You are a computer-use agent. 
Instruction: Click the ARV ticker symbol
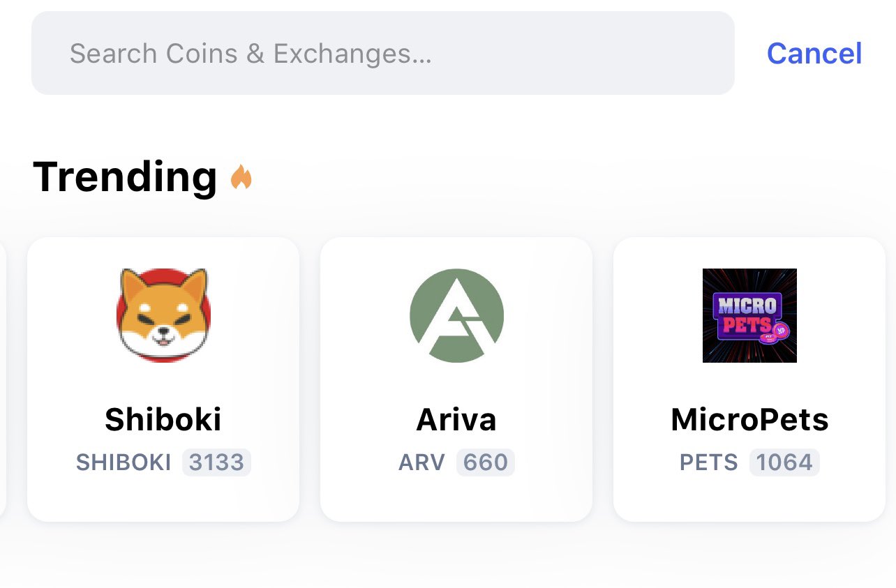(421, 462)
